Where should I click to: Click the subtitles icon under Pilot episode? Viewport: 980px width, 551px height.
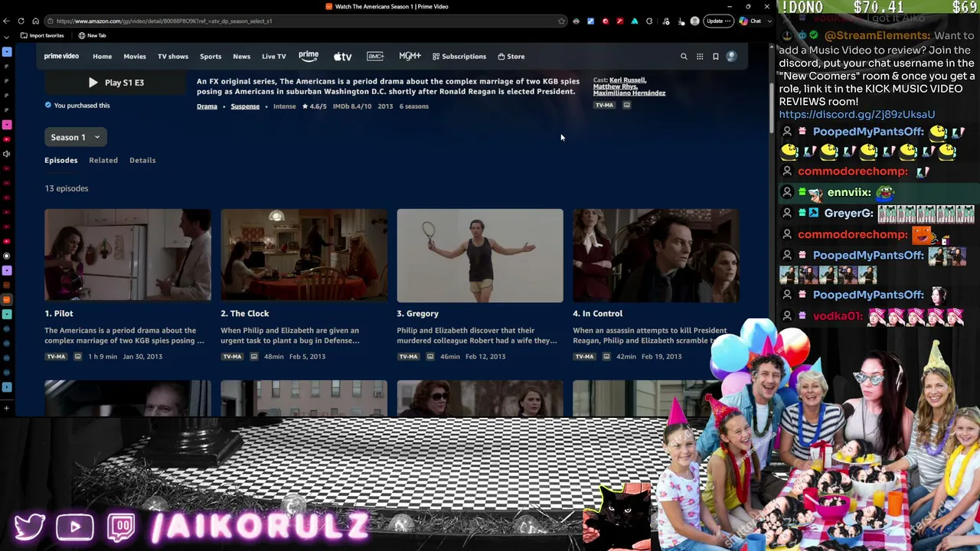pyautogui.click(x=77, y=357)
